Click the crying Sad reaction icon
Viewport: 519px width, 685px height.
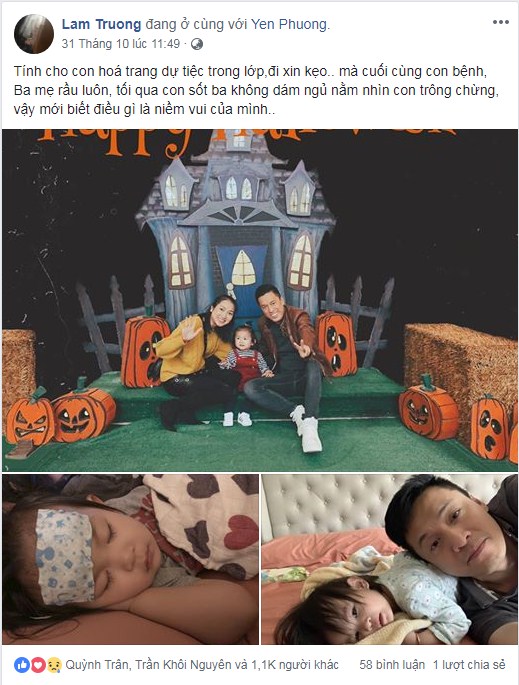pos(54,665)
